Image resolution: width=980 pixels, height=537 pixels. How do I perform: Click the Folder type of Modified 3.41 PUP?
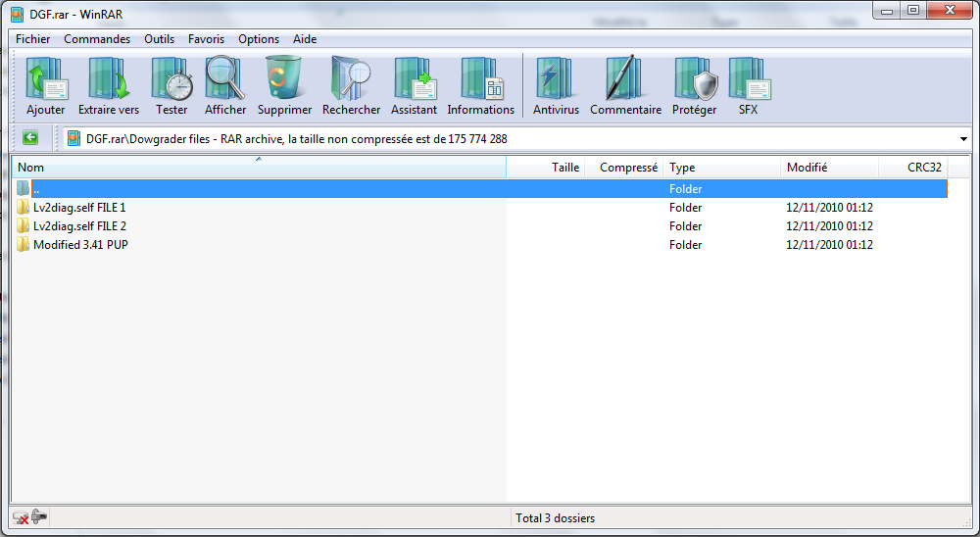[x=686, y=245]
